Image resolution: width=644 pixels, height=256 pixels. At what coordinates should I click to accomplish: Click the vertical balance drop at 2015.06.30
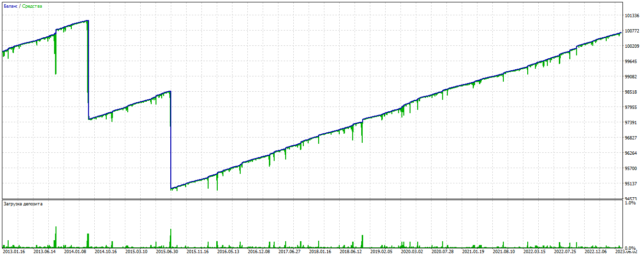pyautogui.click(x=171, y=140)
